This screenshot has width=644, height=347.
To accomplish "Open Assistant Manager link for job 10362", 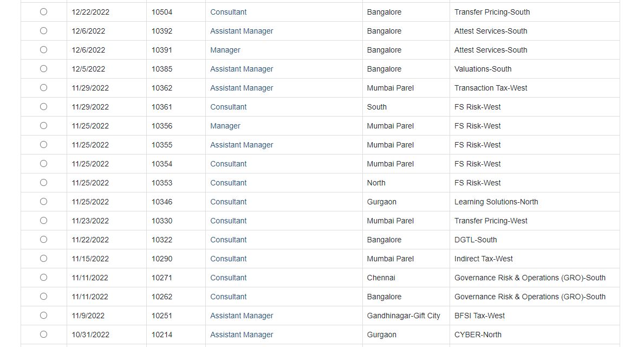I will click(242, 88).
